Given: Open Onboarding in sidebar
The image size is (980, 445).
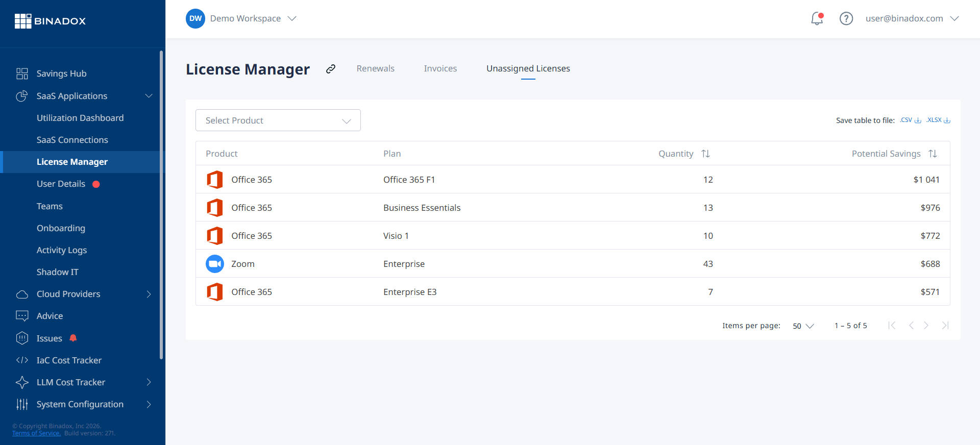Looking at the screenshot, I should click(61, 228).
